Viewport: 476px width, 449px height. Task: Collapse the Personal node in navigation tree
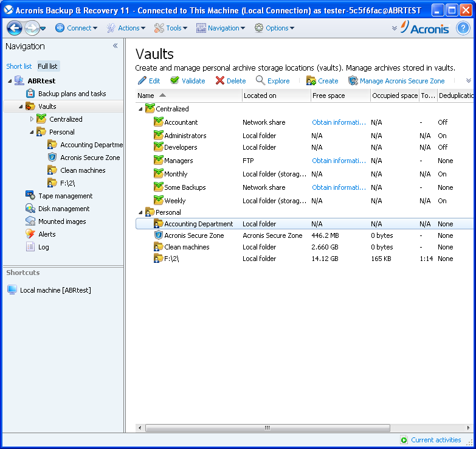click(32, 132)
